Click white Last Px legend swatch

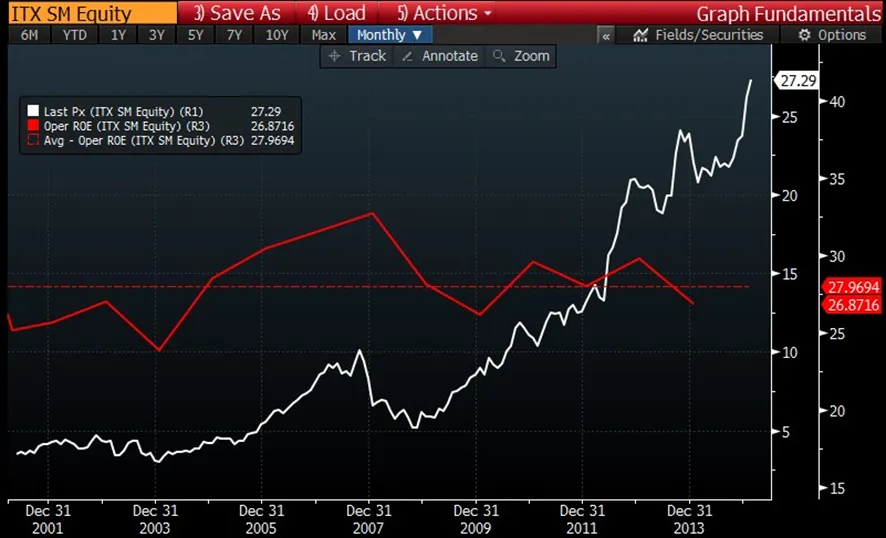coord(33,110)
